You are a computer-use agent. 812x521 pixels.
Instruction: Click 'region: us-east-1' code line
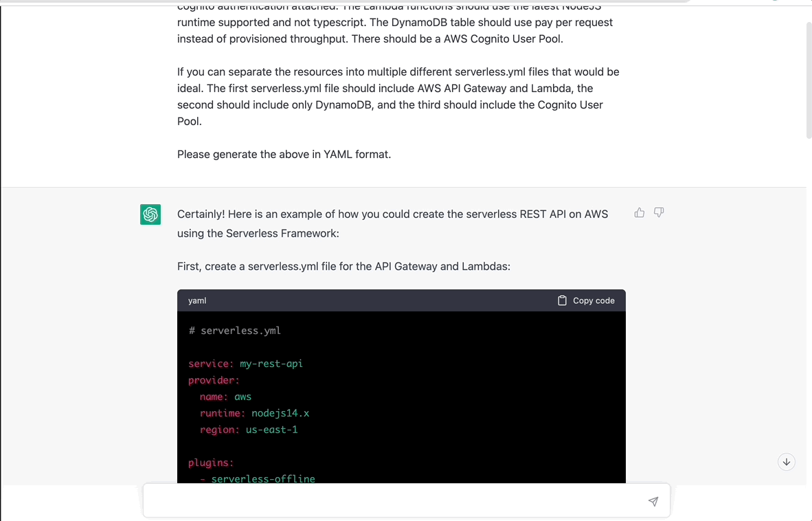[249, 430]
